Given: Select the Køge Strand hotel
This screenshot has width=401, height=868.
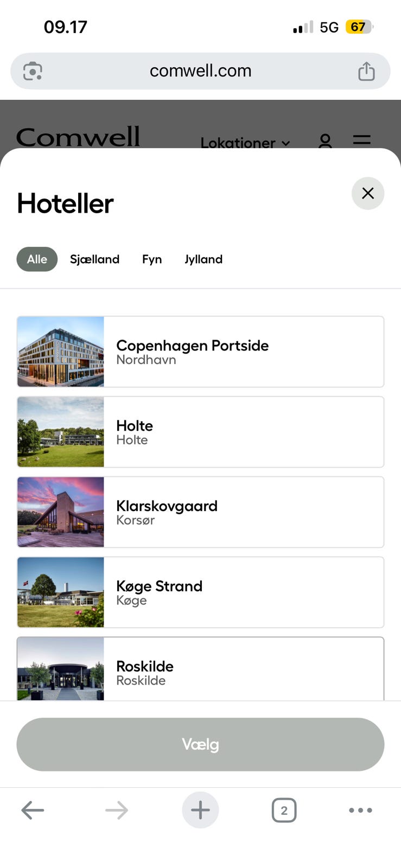Looking at the screenshot, I should pos(244,592).
